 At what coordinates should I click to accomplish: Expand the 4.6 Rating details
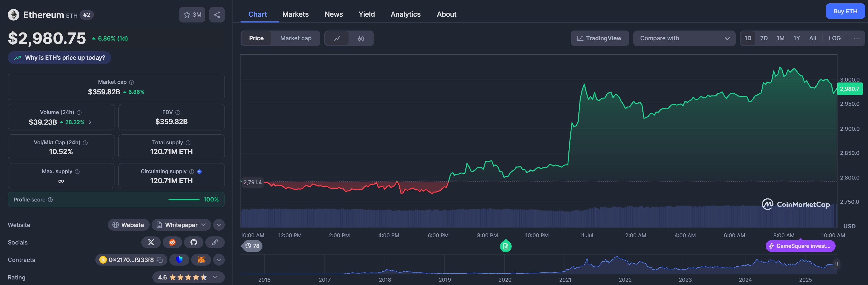tap(189, 277)
